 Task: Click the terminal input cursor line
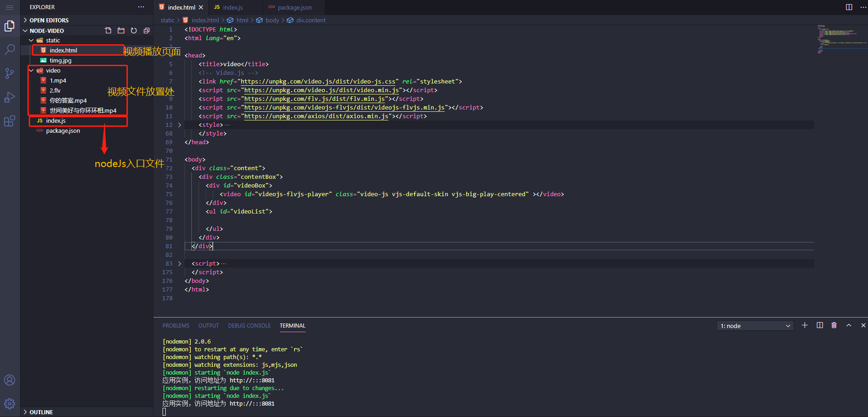[164, 412]
